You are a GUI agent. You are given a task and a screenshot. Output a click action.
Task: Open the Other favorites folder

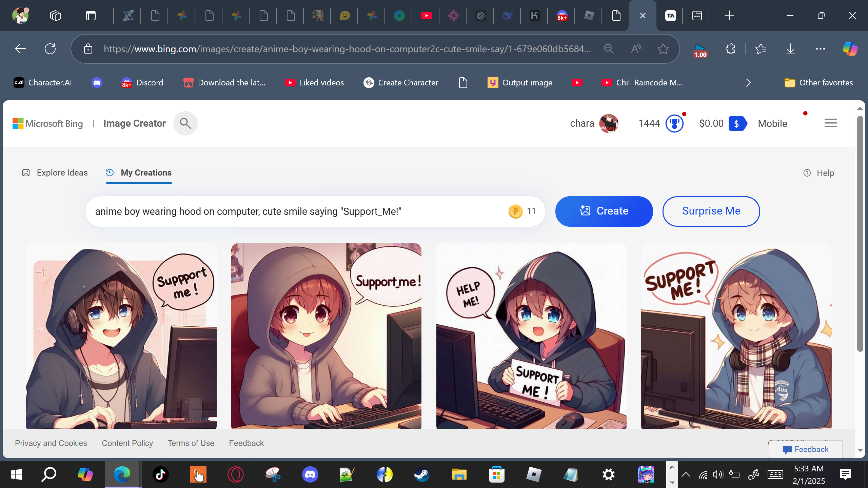pos(818,83)
